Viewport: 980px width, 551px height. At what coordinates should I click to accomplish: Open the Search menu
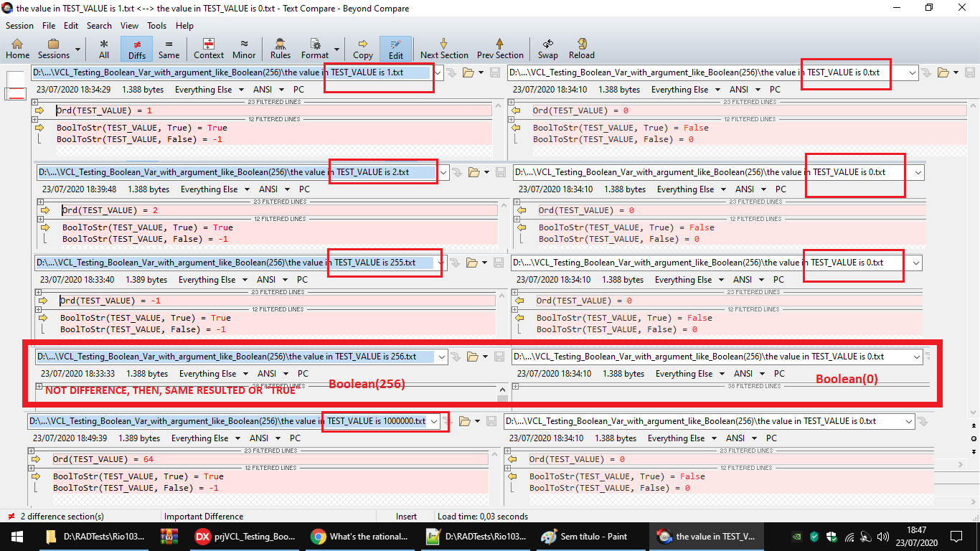click(99, 25)
